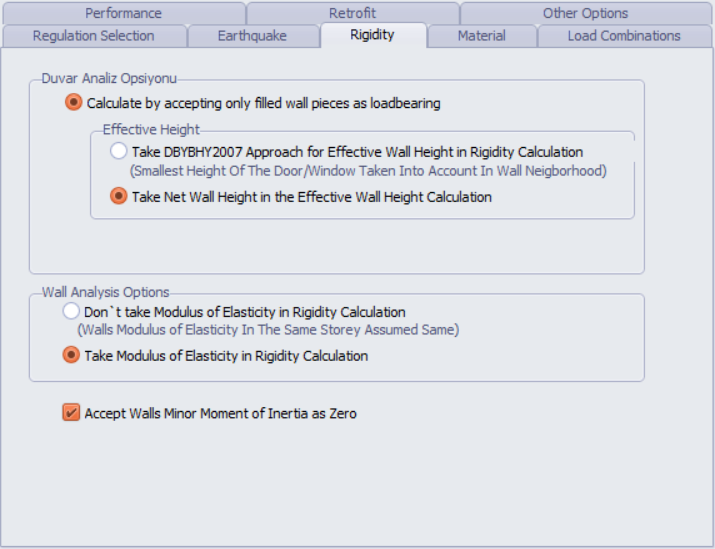Image resolution: width=715 pixels, height=549 pixels.
Task: Click the Walls Modulus Assumed Same note text
Action: 268,329
